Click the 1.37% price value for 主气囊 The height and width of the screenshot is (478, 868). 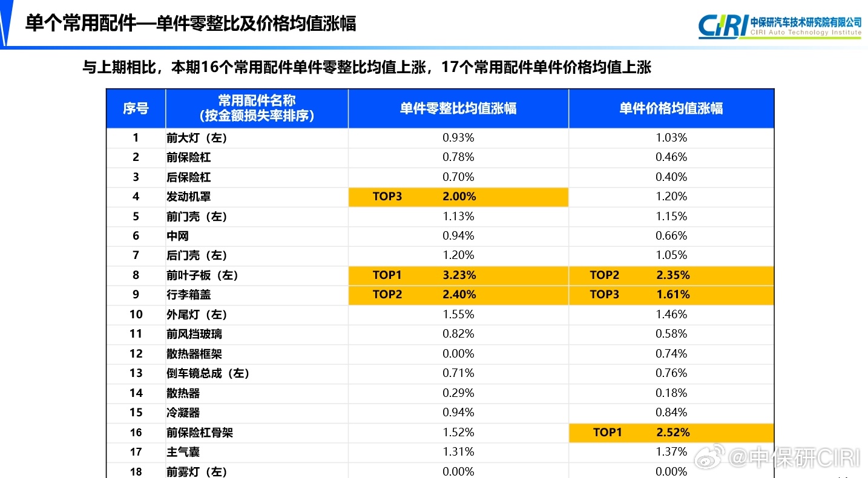point(671,452)
